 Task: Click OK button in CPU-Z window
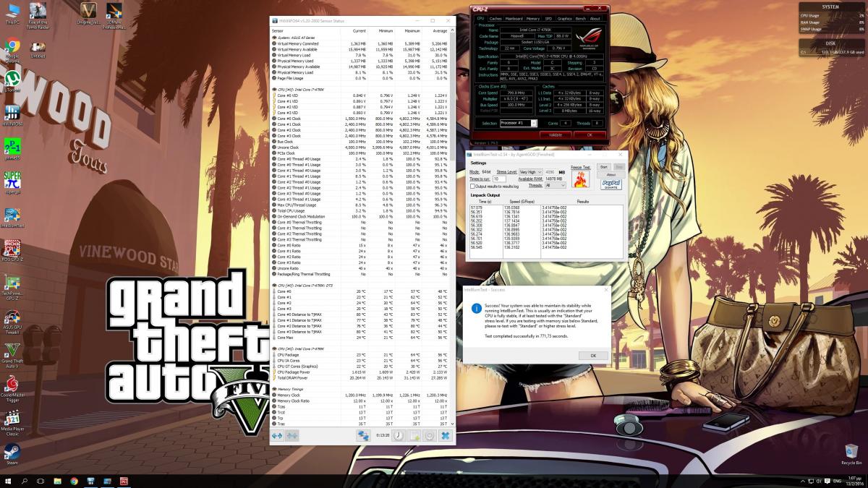coord(590,134)
